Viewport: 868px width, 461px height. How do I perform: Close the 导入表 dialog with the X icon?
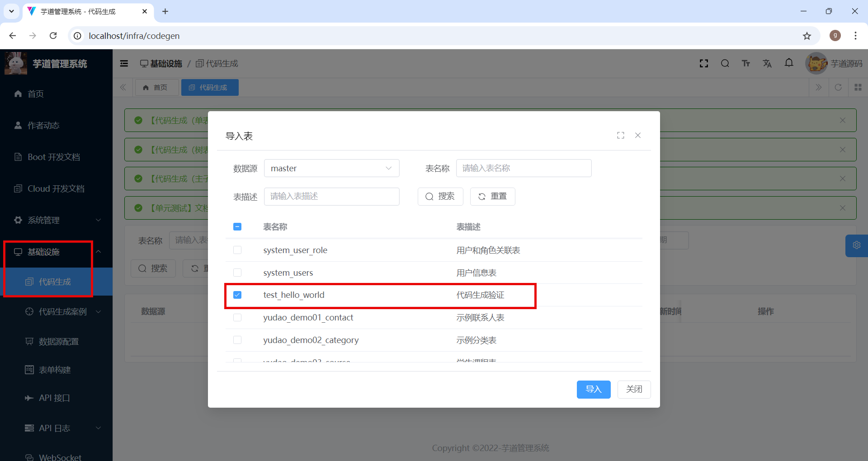pos(637,135)
